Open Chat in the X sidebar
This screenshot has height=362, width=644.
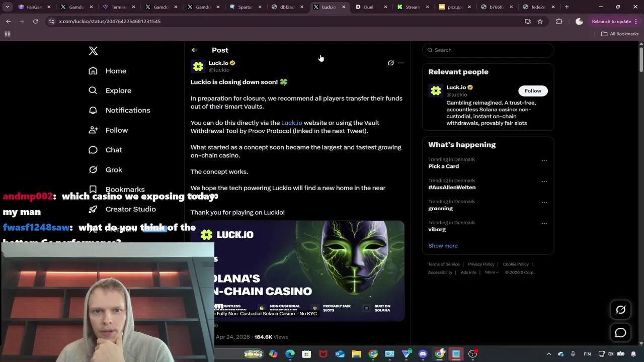tap(105, 150)
